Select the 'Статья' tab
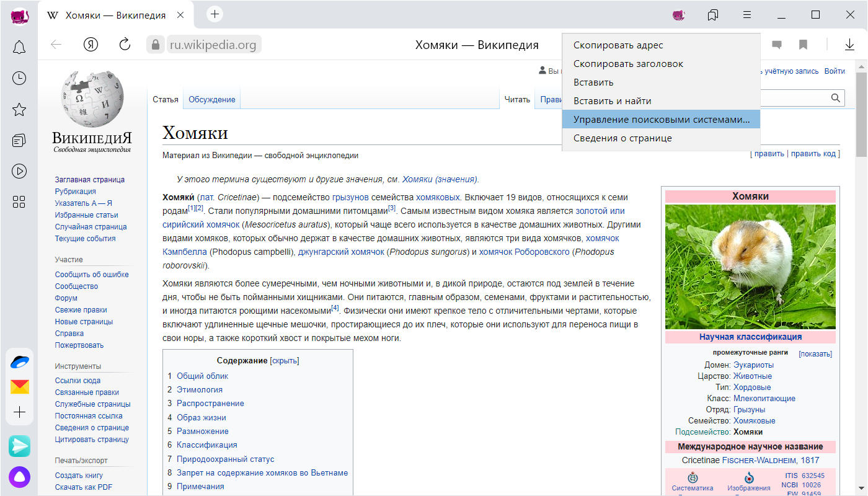Viewport: 868px width, 496px height. [166, 99]
